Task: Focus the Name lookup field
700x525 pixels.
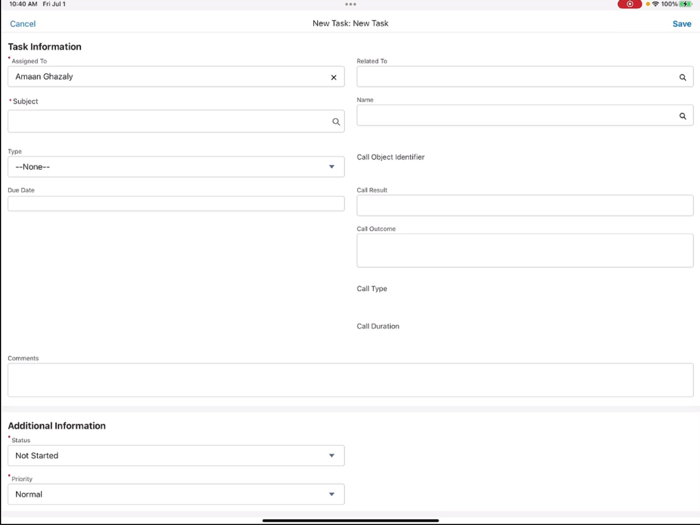Action: (x=525, y=116)
